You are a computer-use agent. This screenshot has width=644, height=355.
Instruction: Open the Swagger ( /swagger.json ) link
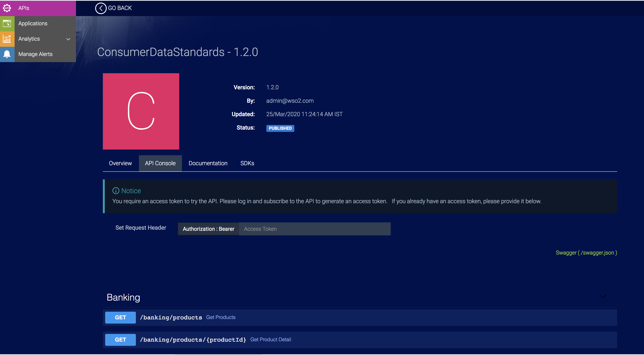click(586, 253)
